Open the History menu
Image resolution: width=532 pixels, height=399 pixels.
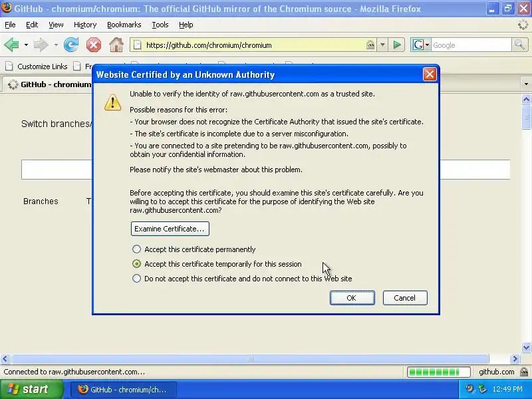[85, 25]
